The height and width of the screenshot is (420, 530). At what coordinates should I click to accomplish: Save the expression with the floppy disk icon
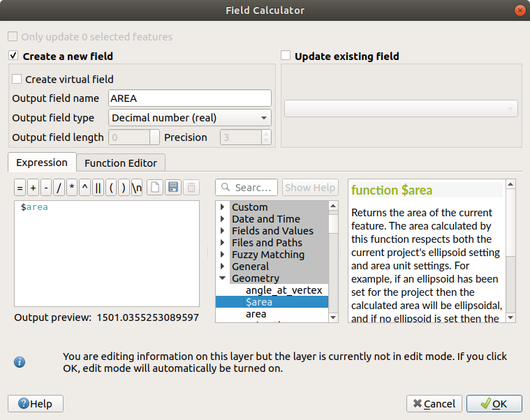pos(172,188)
